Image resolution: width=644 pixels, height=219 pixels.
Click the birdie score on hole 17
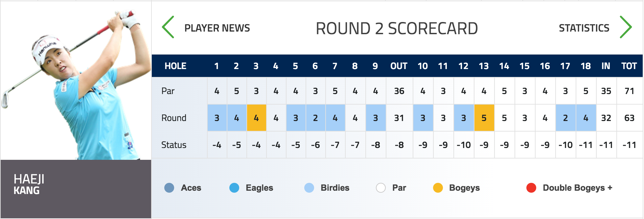pos(565,118)
